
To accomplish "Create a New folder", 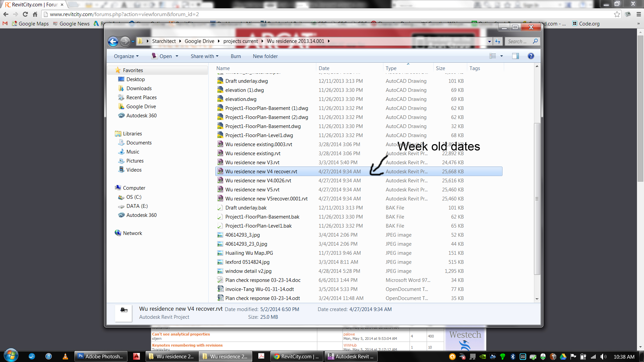I will (265, 56).
